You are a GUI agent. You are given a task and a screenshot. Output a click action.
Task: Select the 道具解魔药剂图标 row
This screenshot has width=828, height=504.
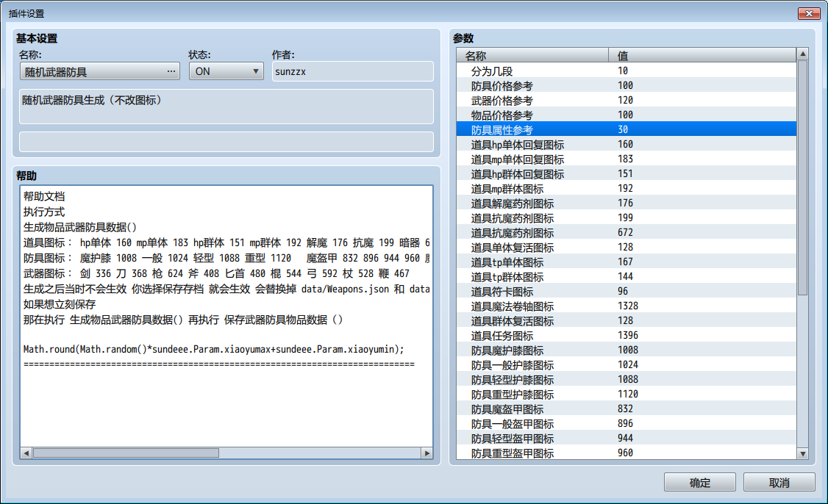[627, 204]
